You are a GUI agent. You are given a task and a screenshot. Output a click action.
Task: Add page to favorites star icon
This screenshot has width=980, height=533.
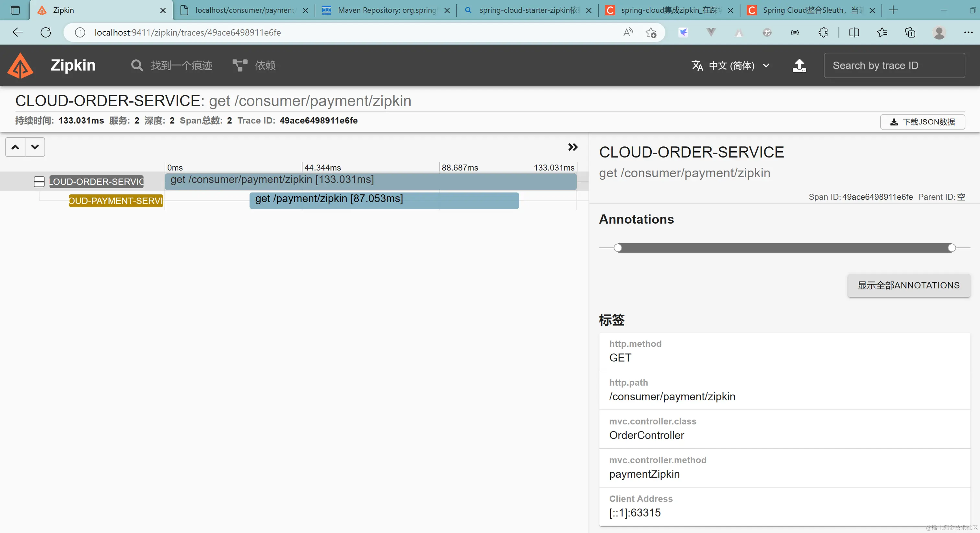[651, 32]
